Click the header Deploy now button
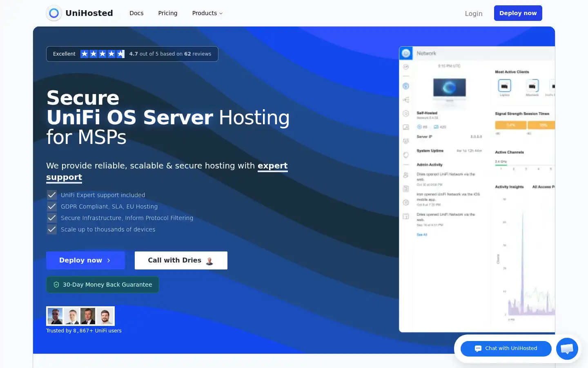The image size is (588, 368). pyautogui.click(x=518, y=13)
